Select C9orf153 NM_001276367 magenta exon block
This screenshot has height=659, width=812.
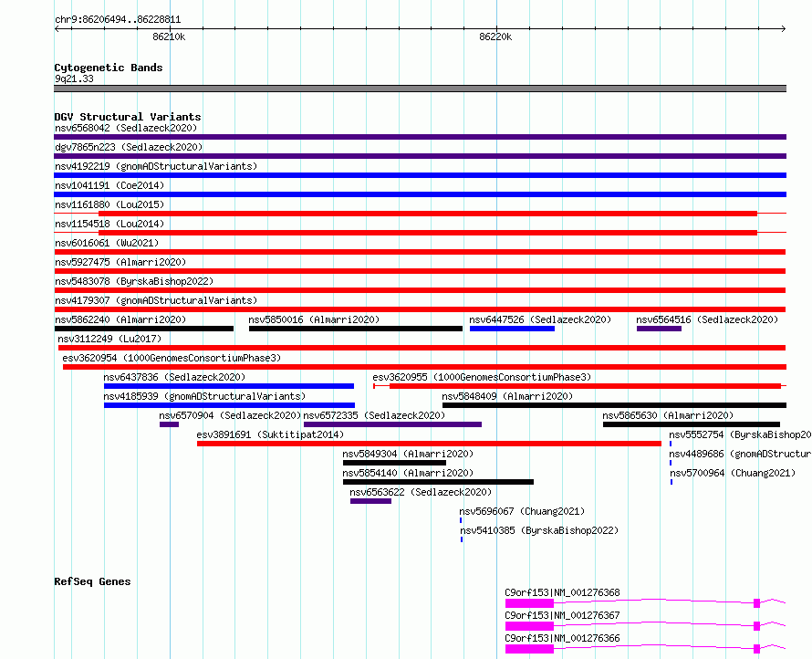(530, 626)
